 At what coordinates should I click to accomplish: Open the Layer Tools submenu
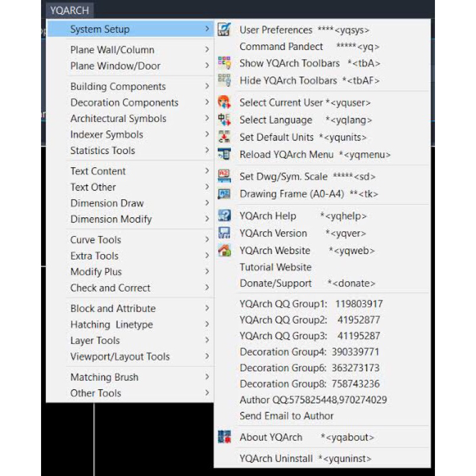click(130, 340)
